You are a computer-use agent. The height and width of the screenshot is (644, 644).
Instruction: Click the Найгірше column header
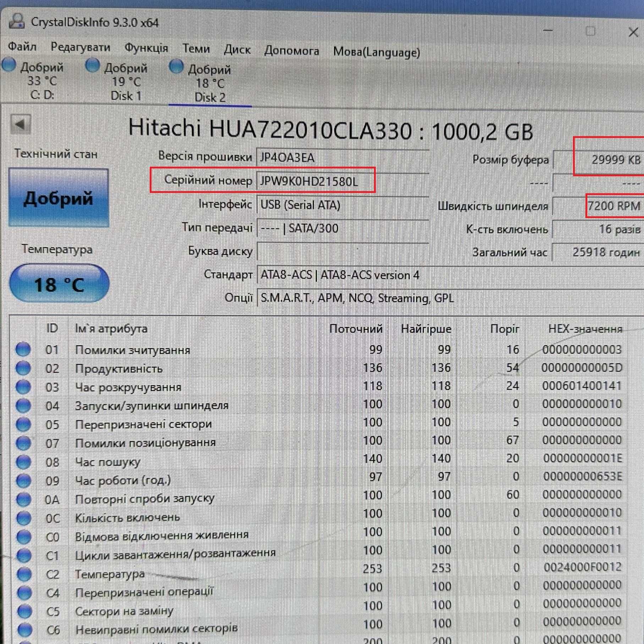(426, 329)
